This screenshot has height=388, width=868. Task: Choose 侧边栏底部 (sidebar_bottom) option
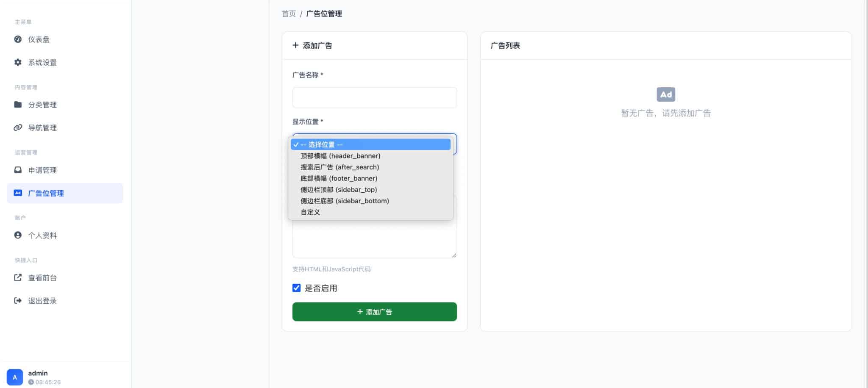(x=370, y=201)
